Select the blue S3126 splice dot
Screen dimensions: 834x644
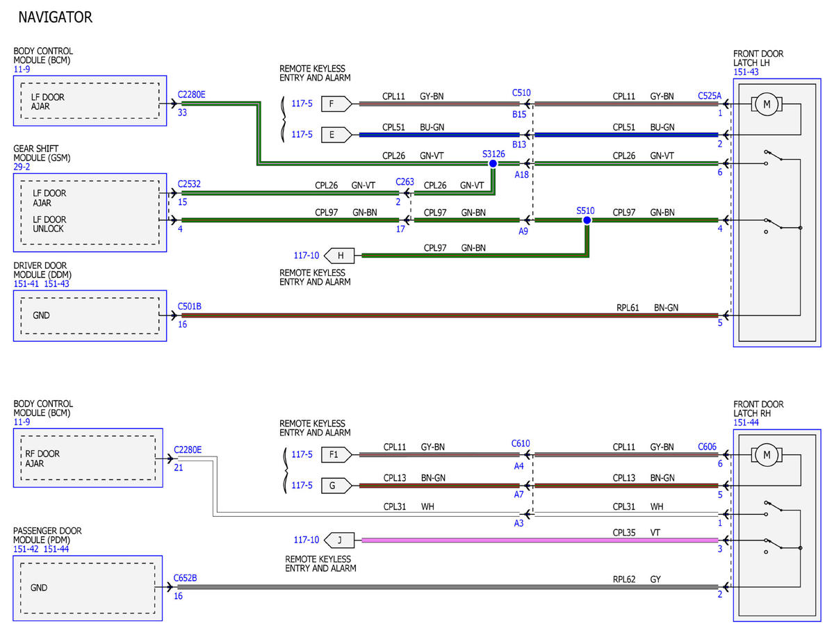point(493,164)
